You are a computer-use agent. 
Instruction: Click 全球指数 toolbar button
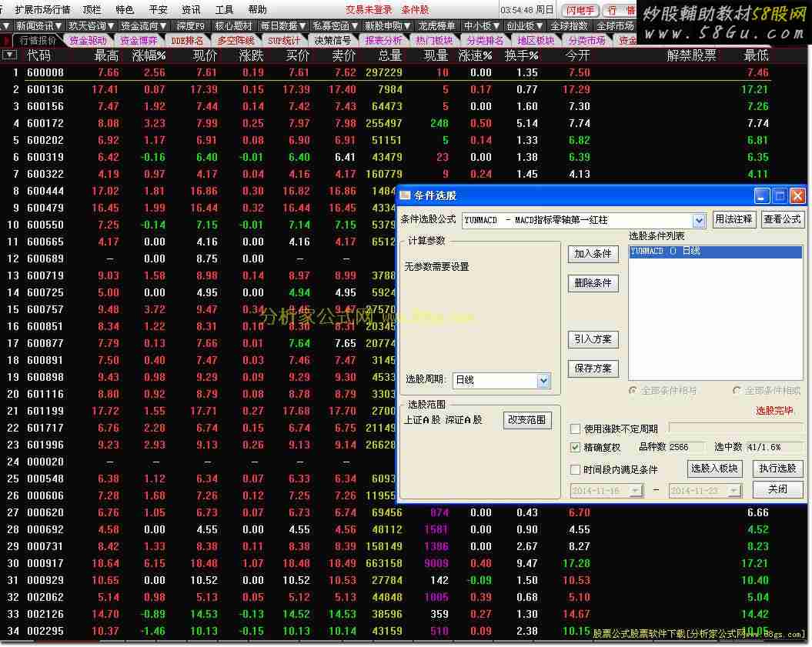569,25
